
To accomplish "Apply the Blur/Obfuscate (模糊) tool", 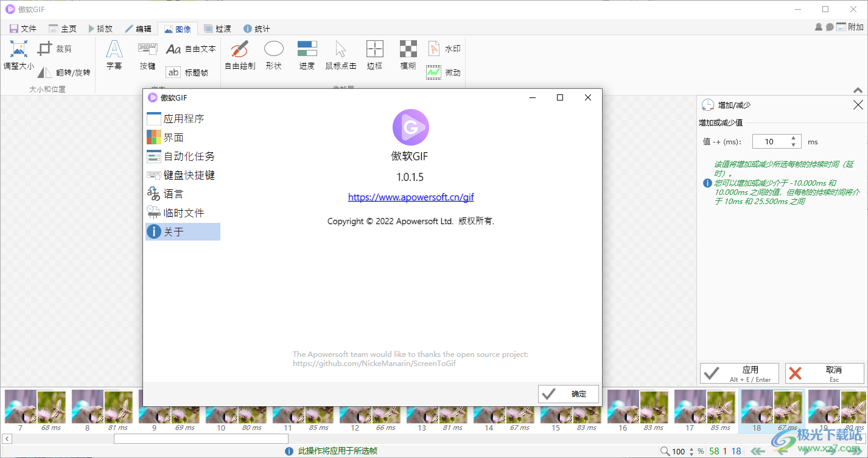I will [x=408, y=55].
